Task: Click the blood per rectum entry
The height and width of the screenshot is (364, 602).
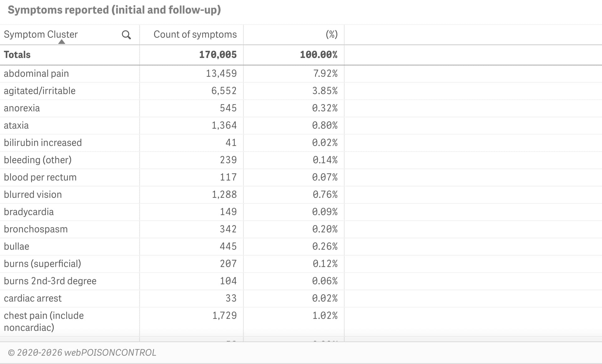Action: [x=40, y=177]
